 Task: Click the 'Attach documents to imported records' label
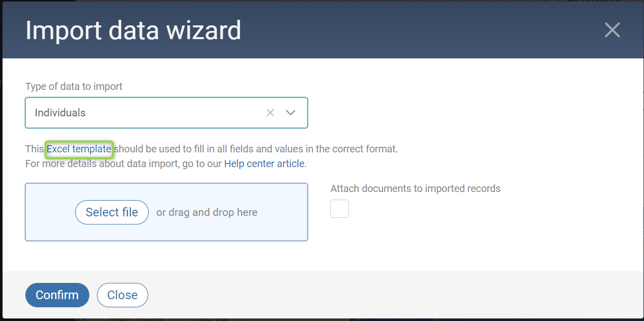415,188
